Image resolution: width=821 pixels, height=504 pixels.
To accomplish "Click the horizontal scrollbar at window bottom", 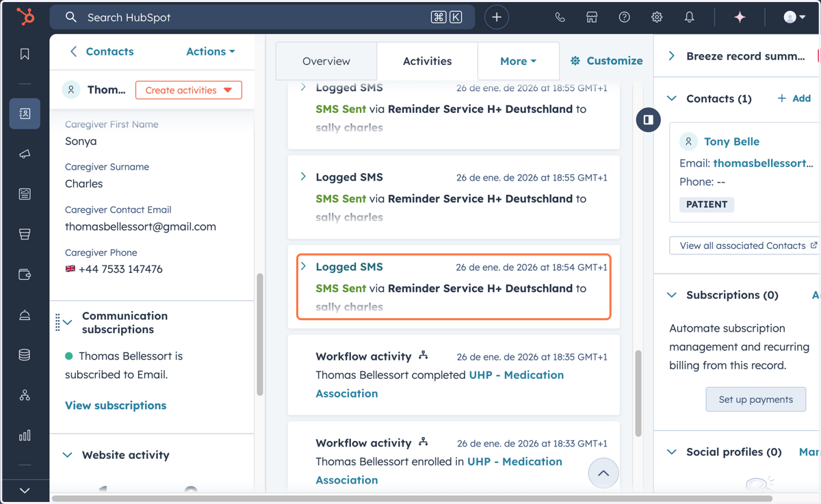I will click(x=413, y=499).
